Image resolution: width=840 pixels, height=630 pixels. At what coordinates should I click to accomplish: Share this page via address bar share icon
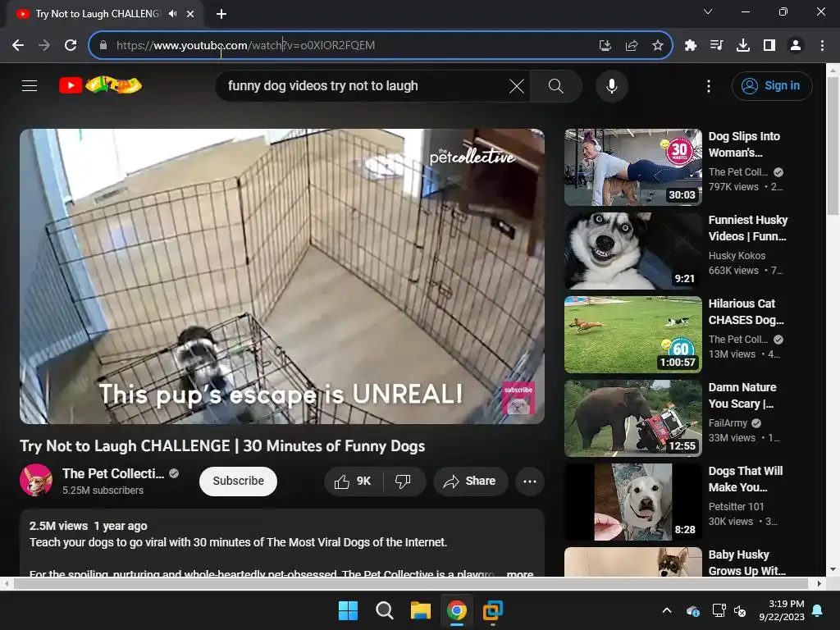coord(632,46)
